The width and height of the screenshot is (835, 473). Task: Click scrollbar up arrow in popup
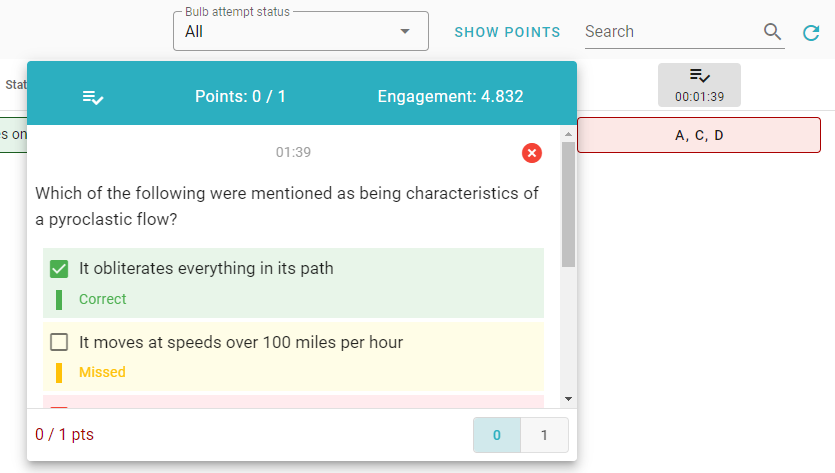pos(568,134)
